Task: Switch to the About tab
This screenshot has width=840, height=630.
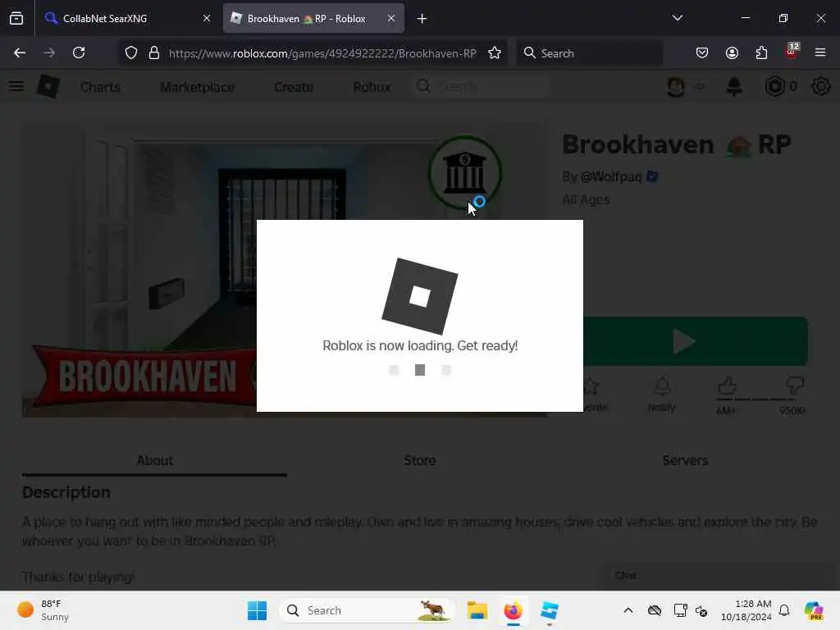Action: tap(154, 460)
